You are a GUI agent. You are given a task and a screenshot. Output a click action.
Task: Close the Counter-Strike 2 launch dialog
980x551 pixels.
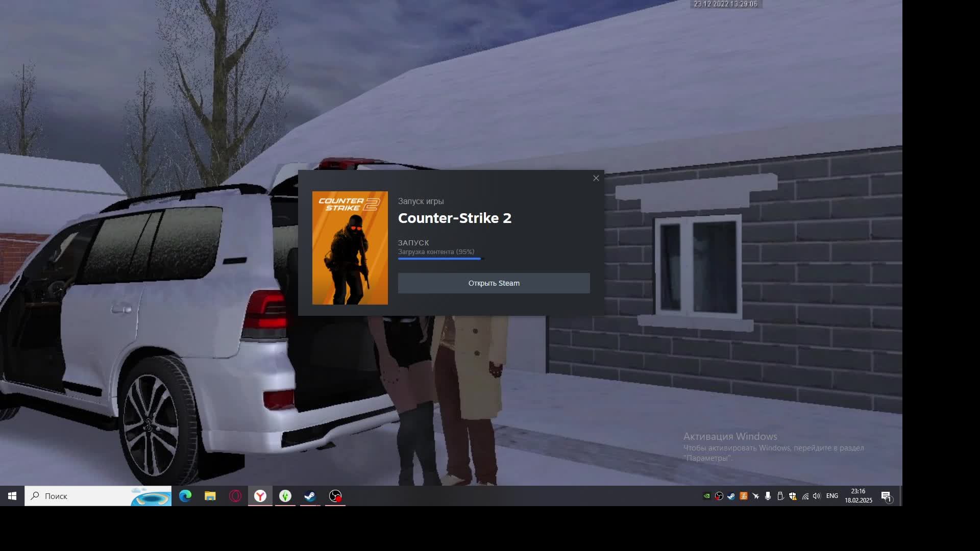tap(596, 178)
